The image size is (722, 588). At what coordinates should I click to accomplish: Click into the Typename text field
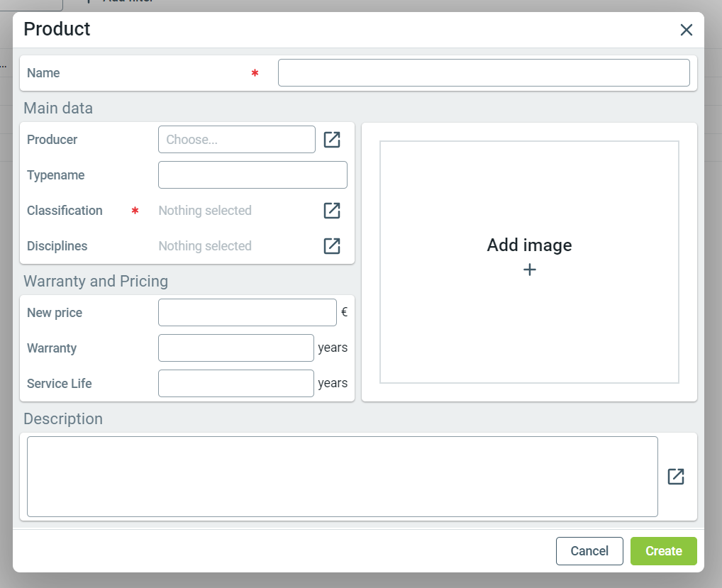click(x=252, y=175)
